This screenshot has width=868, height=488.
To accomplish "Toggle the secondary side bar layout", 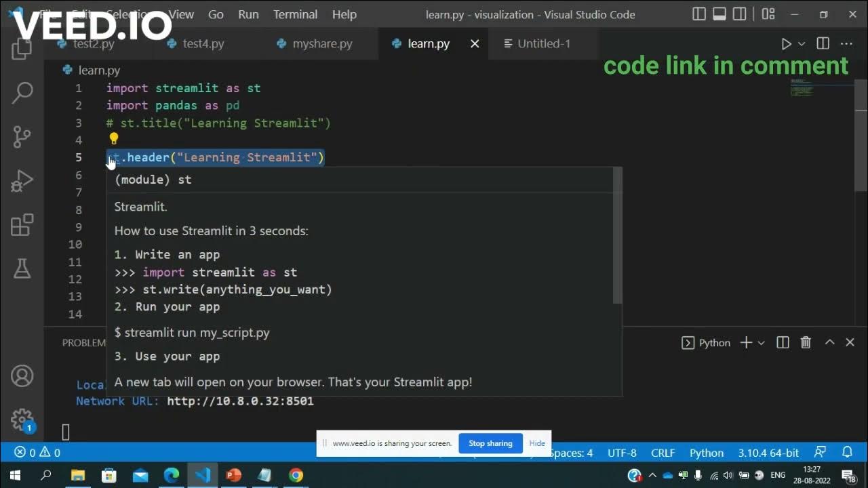I will (740, 14).
